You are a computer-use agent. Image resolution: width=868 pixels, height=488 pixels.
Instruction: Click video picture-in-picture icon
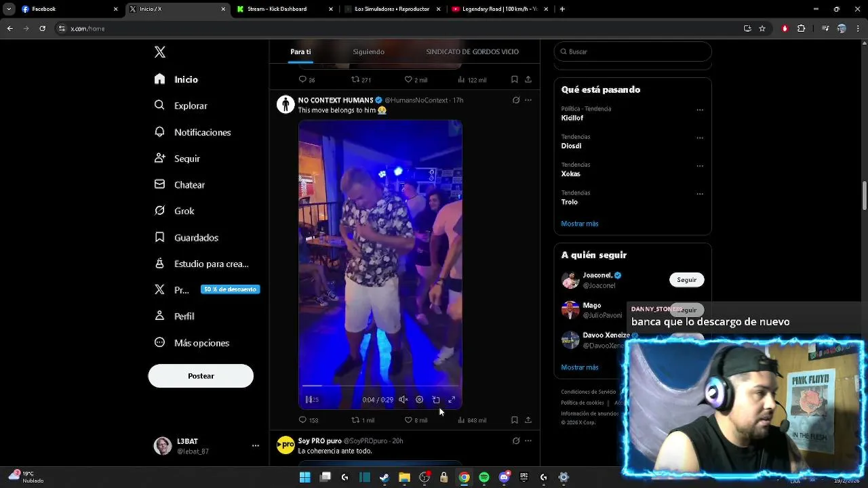436,400
